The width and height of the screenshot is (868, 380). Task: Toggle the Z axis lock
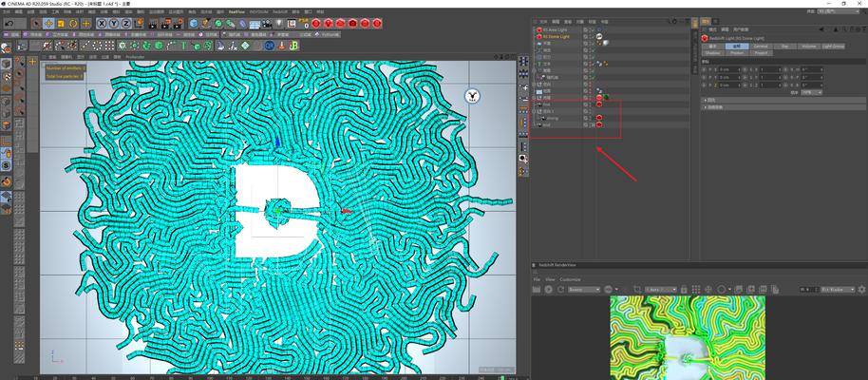(x=126, y=23)
